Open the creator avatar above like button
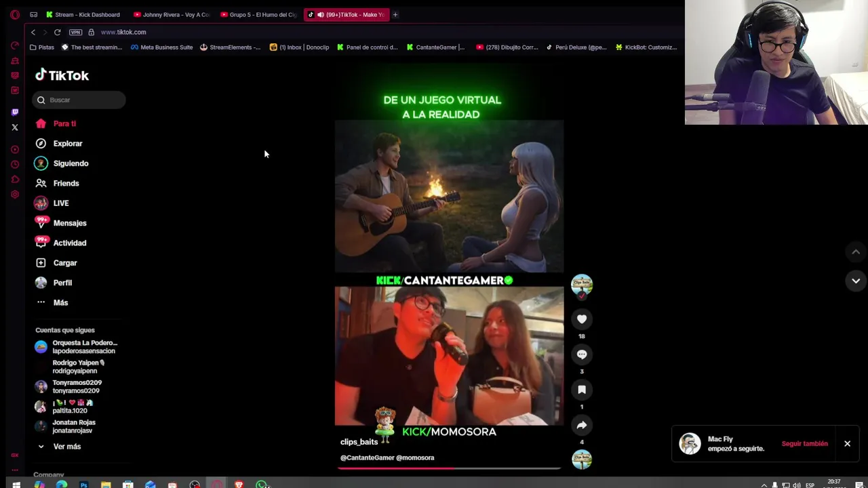 pos(582,285)
